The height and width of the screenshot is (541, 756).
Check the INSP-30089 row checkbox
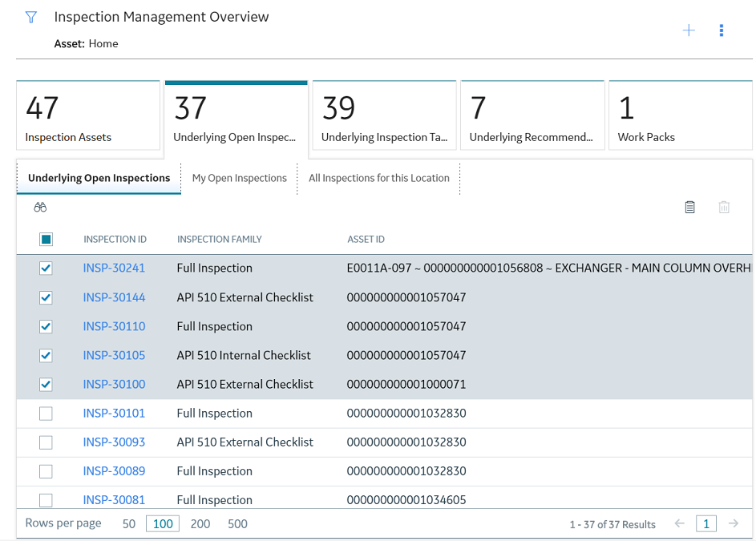coord(46,471)
